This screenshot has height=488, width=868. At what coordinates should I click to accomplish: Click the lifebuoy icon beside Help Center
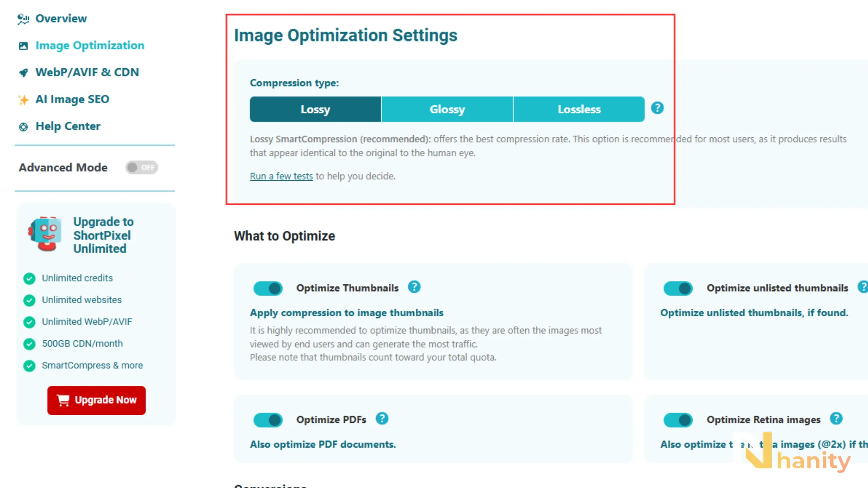coord(24,127)
